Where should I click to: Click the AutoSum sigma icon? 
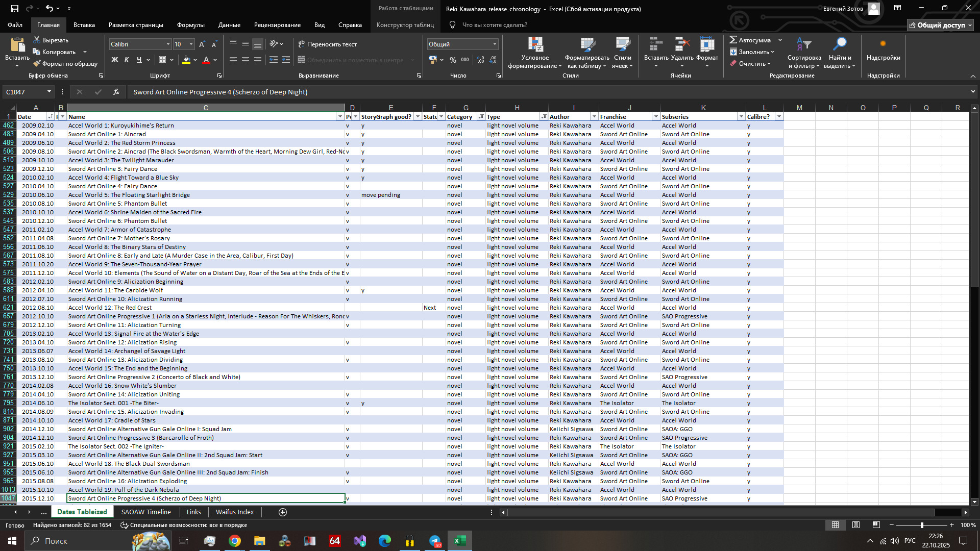(x=733, y=40)
